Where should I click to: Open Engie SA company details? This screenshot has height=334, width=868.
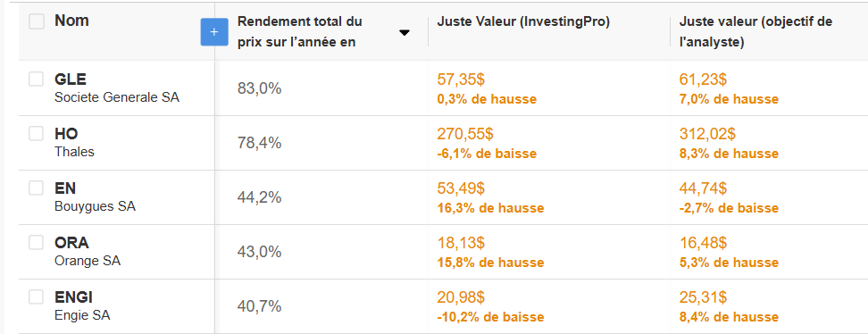[82, 315]
